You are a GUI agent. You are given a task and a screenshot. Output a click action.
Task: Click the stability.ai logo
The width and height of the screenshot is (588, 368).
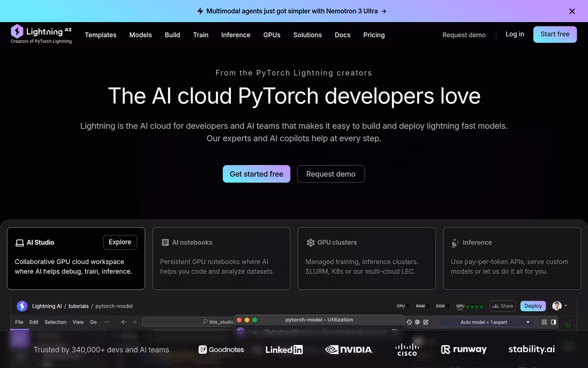pos(532,349)
